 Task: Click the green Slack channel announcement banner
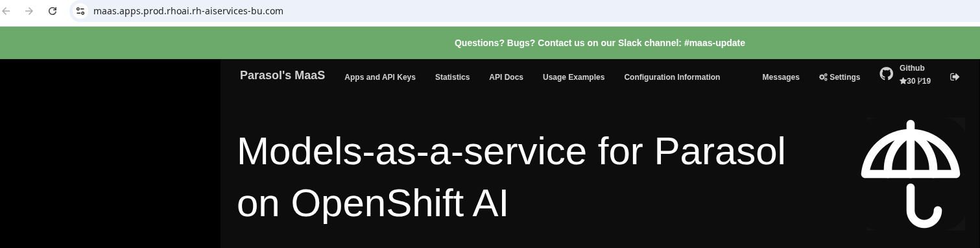tap(490, 43)
